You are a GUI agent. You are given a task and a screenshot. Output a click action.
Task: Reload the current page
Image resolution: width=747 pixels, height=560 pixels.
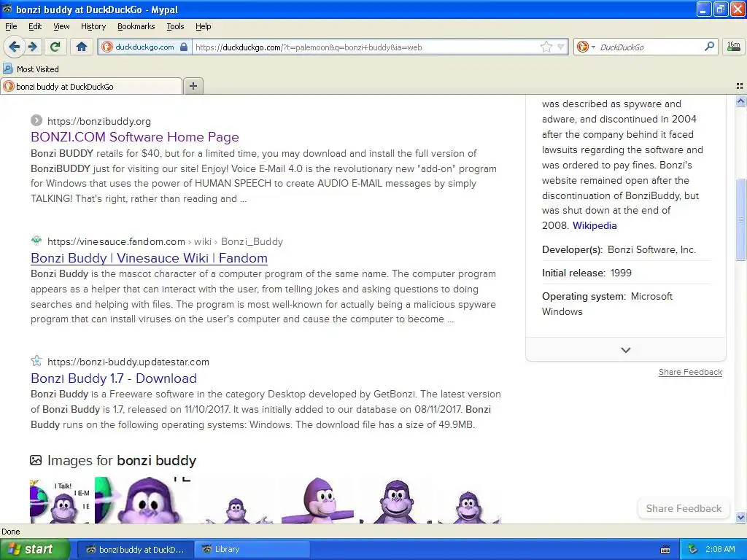(55, 47)
